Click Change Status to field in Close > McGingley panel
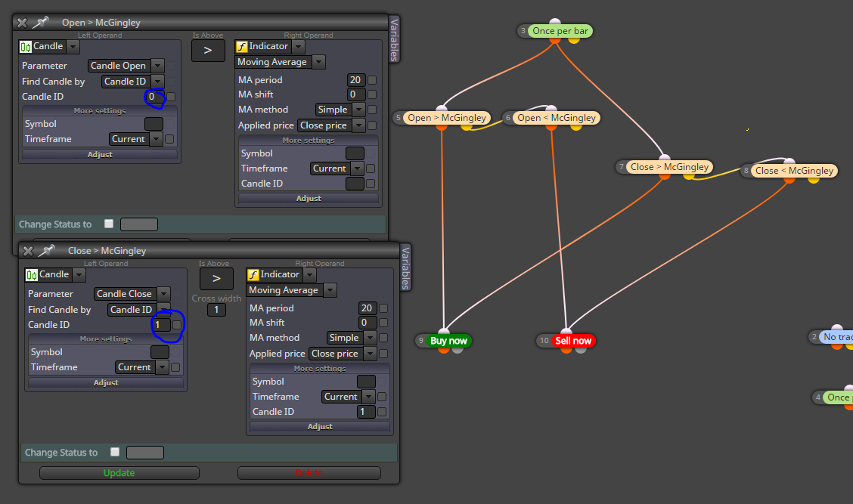This screenshot has height=504, width=853. pyautogui.click(x=144, y=453)
